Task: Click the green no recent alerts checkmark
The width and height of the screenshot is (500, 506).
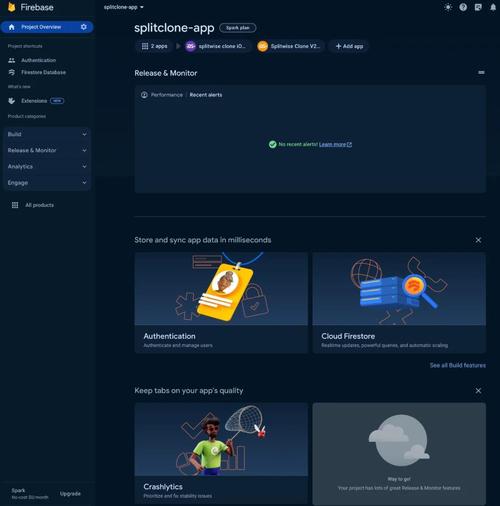Action: point(273,144)
